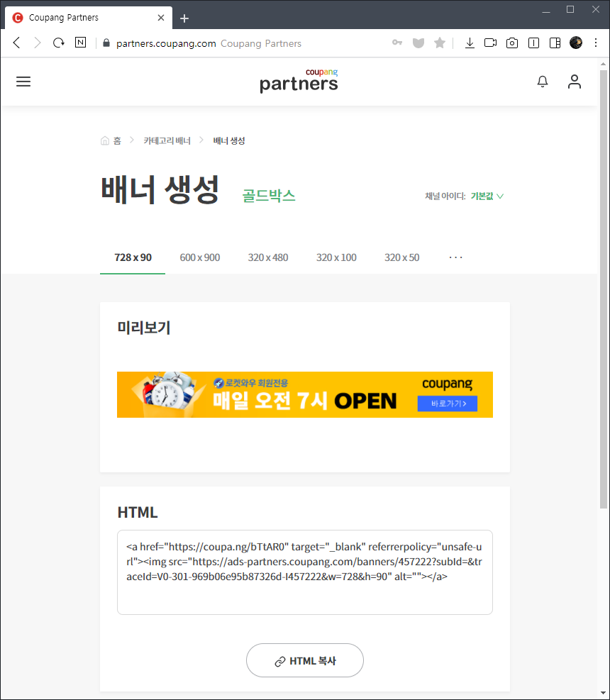Click 배너 생성 breadcrumb item
Viewport: 610px width, 700px height.
pyautogui.click(x=229, y=140)
